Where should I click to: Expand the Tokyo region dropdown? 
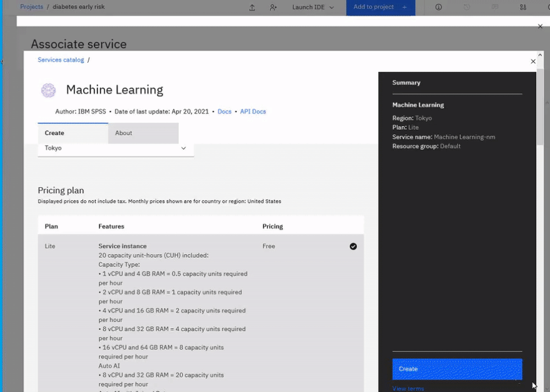(x=116, y=148)
